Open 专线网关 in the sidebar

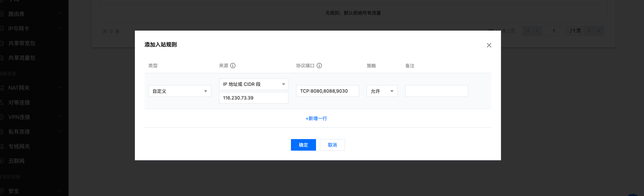[19, 146]
